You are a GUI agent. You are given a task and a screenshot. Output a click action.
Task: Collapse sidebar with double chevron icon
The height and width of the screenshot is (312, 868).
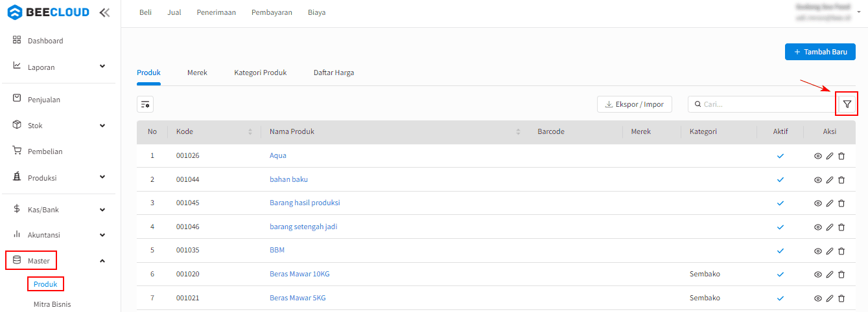pyautogui.click(x=104, y=12)
